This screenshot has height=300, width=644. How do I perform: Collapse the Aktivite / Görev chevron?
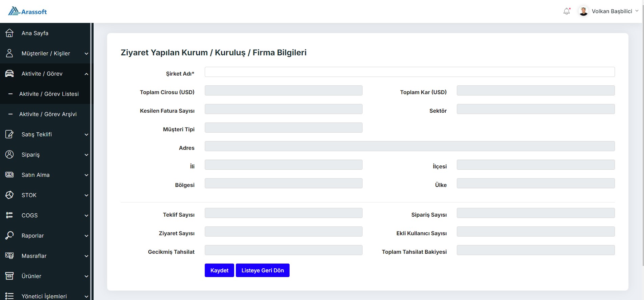coord(86,74)
